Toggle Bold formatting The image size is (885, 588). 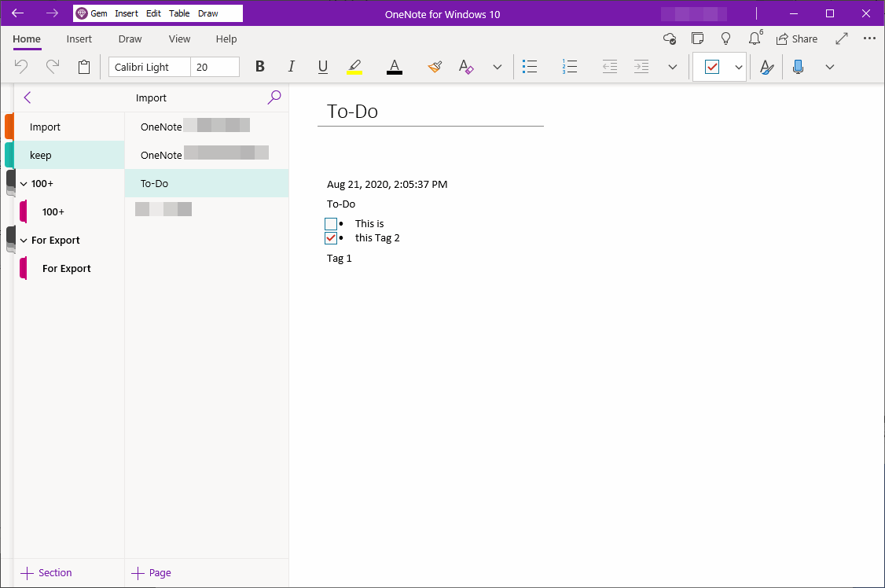tap(259, 67)
